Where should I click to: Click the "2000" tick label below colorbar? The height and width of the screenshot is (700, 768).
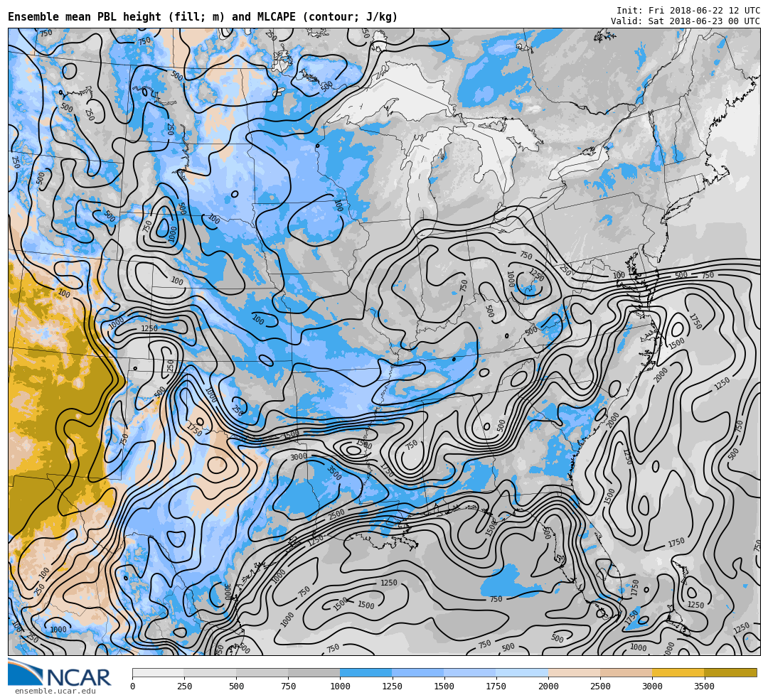coord(548,686)
